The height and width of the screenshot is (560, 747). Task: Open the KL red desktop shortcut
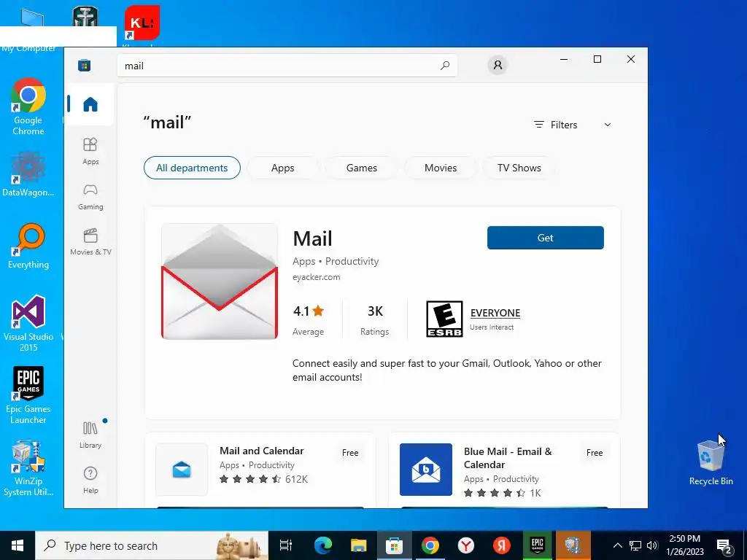click(142, 24)
